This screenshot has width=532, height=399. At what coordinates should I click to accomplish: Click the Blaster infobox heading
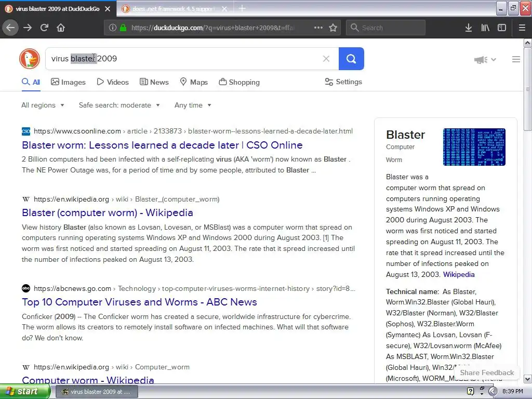tap(405, 135)
